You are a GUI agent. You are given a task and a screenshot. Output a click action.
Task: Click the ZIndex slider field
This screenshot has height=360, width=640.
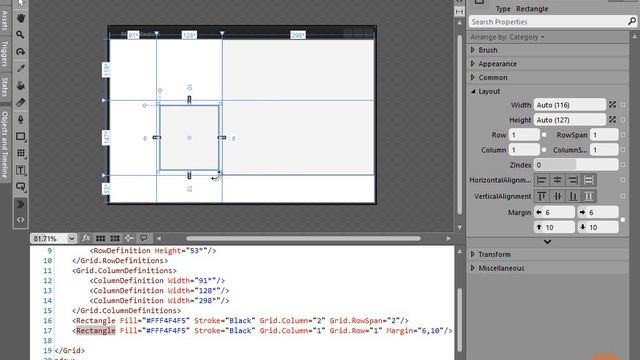[576, 165]
